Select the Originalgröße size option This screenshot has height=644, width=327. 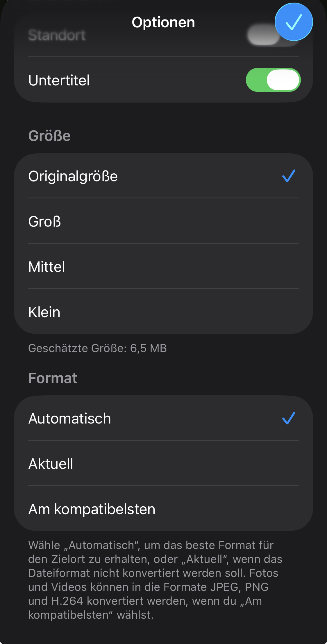[x=73, y=176]
